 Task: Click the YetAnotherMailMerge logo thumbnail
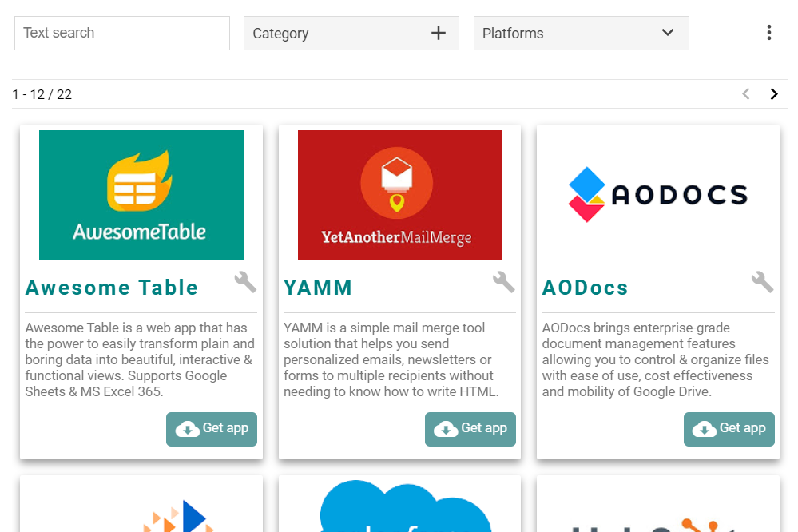[x=399, y=195]
